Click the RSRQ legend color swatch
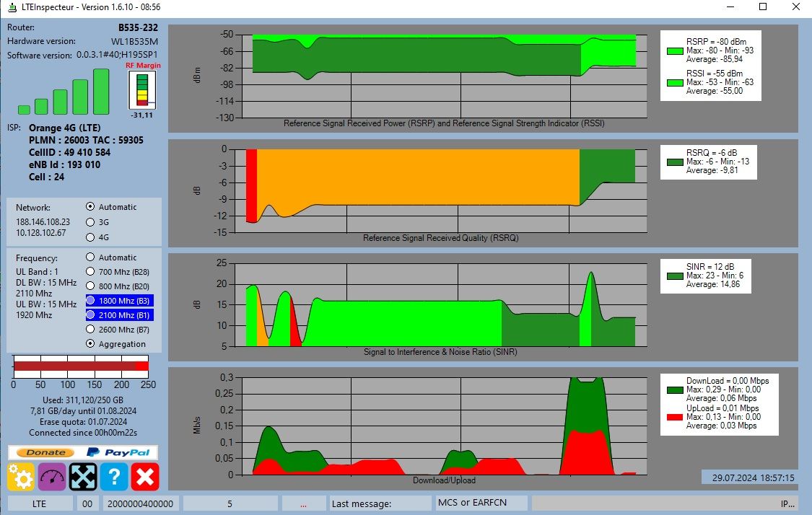Image resolution: width=812 pixels, height=515 pixels. (x=675, y=162)
